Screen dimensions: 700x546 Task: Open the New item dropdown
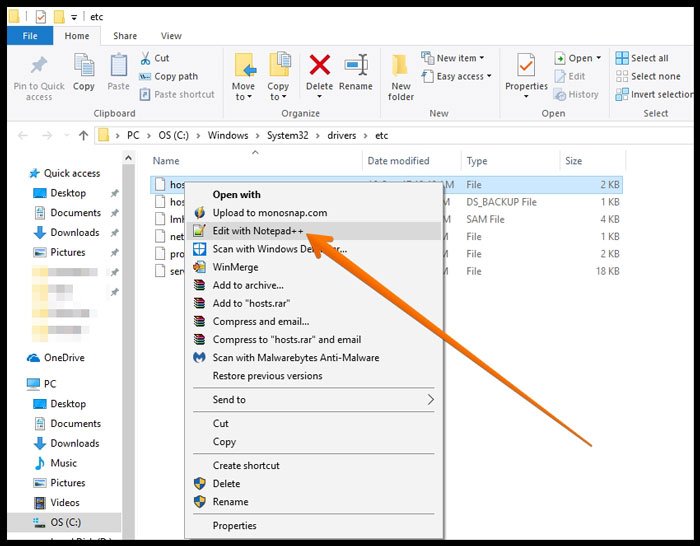(x=460, y=58)
